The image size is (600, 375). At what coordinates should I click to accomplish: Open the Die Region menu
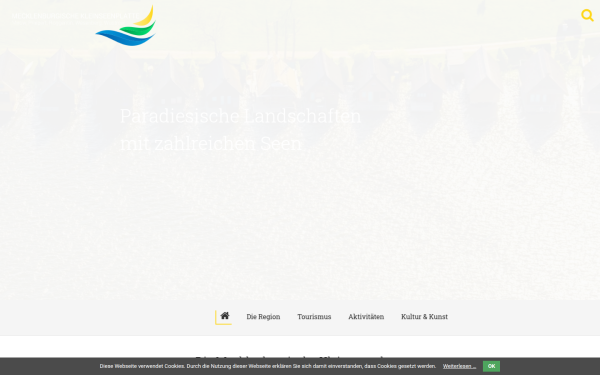point(263,317)
